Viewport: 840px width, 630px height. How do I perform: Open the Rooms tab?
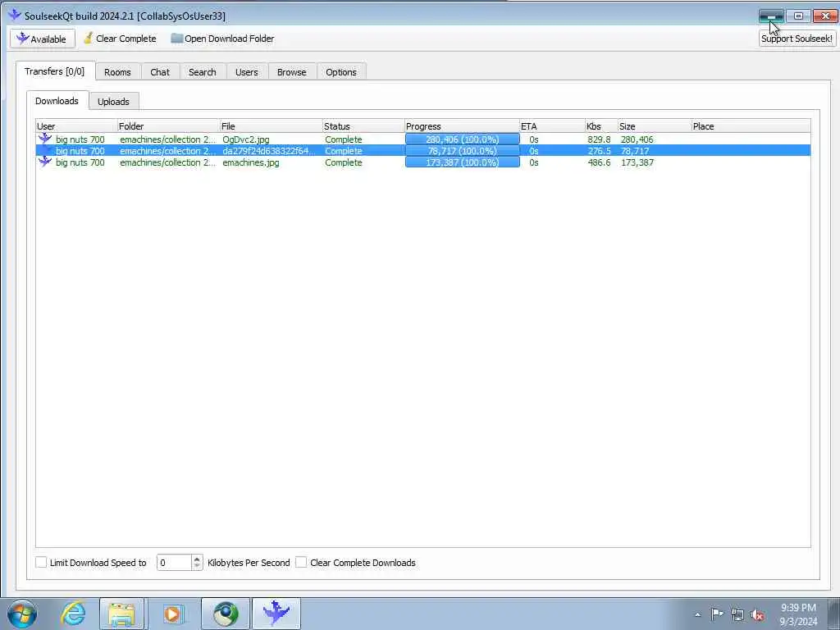point(117,72)
